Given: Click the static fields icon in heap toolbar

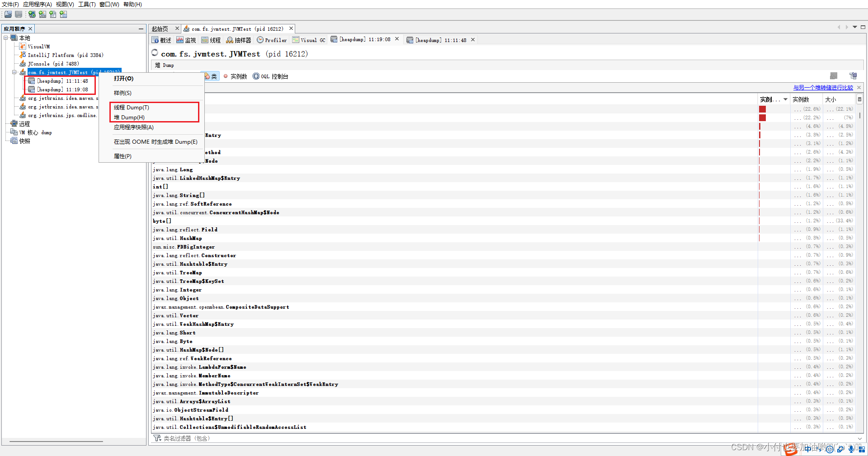Looking at the screenshot, I should coord(834,76).
